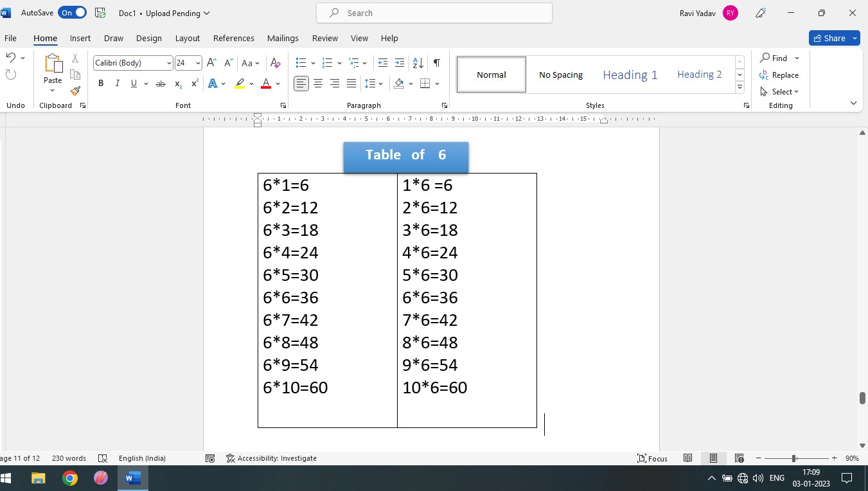The image size is (868, 491).
Task: Toggle Bold formatting
Action: coord(101,84)
